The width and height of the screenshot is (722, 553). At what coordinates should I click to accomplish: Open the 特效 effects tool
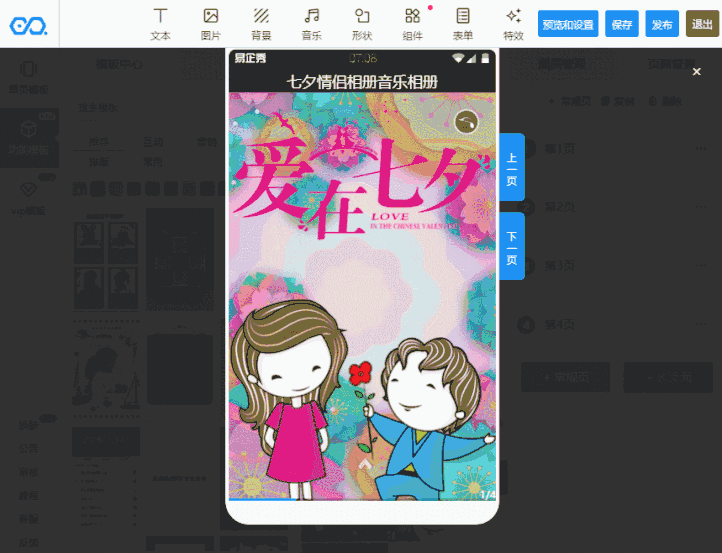(x=513, y=24)
